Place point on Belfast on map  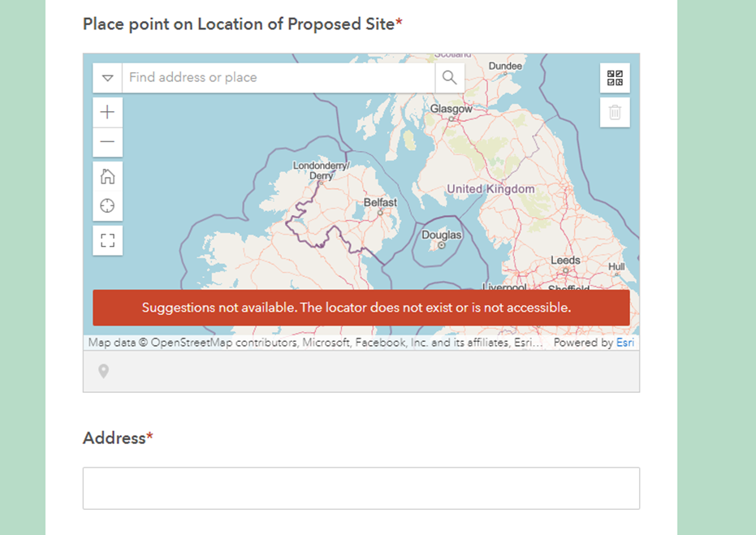[380, 213]
